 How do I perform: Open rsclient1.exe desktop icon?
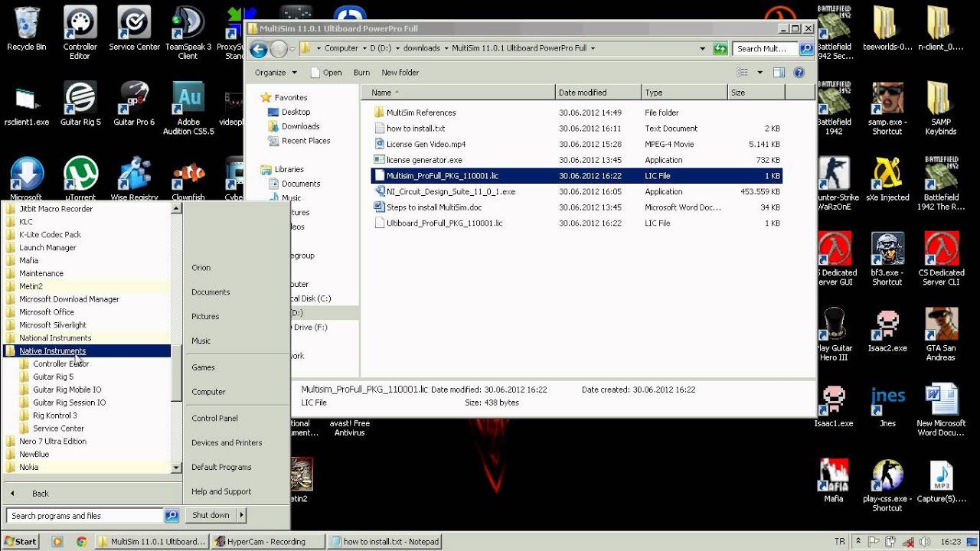point(27,104)
